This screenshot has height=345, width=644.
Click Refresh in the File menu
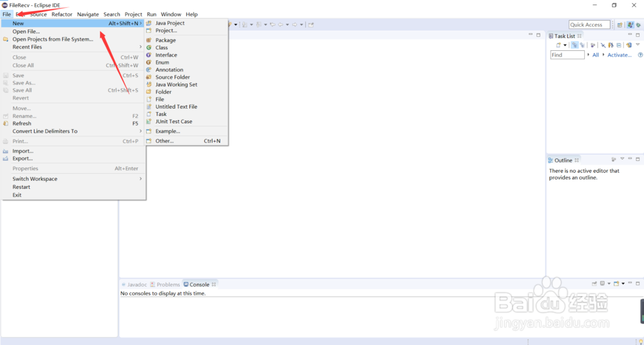pyautogui.click(x=73, y=124)
